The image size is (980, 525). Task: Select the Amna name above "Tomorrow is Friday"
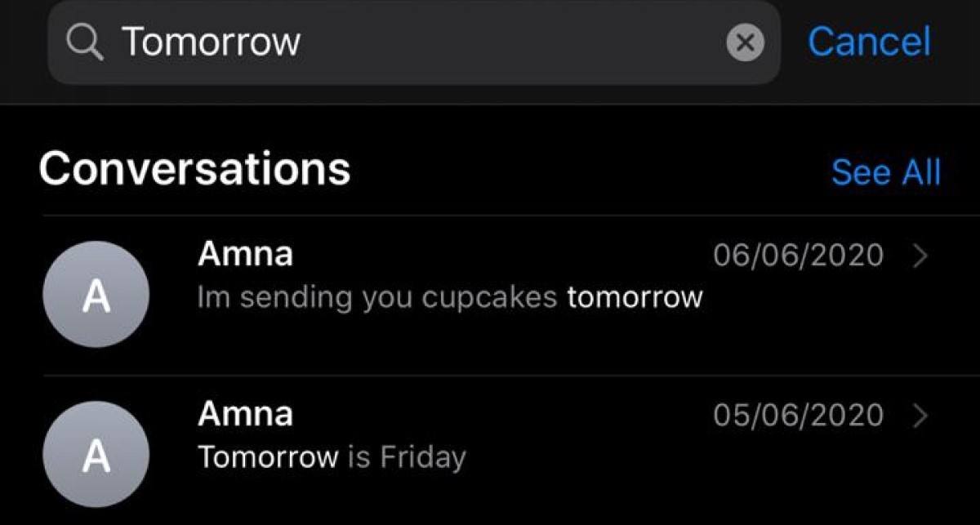point(245,415)
